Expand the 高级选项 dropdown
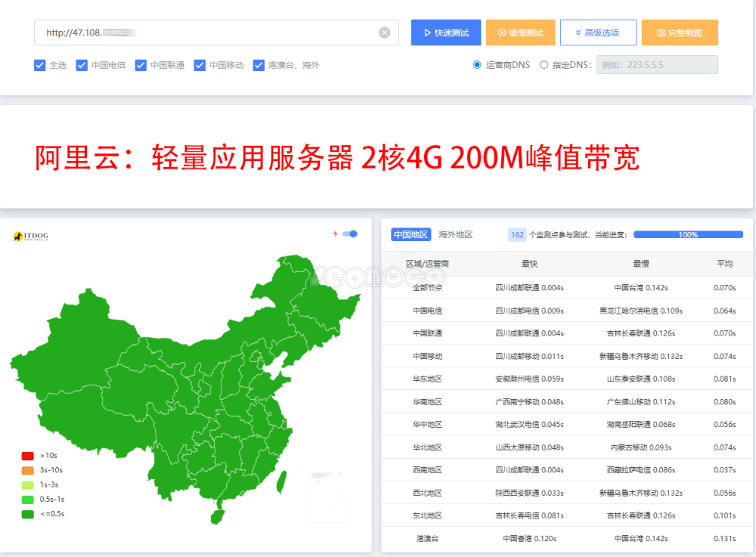 (598, 32)
